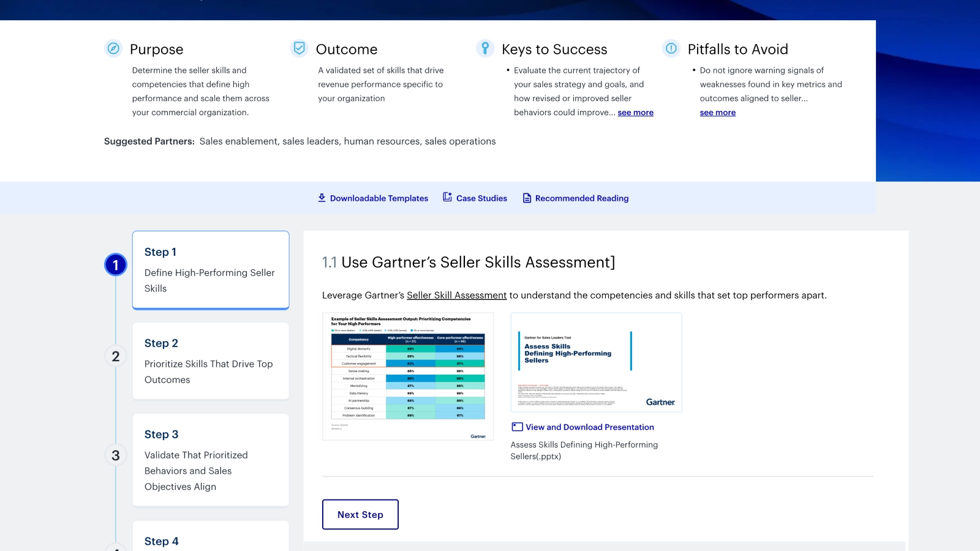Click the Next Step button
Screen dimensions: 980x551
(x=360, y=514)
